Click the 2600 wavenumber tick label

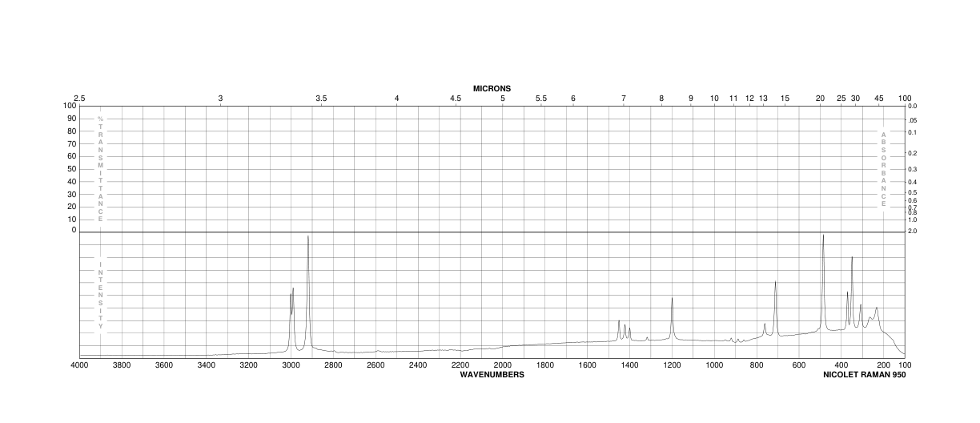[376, 365]
